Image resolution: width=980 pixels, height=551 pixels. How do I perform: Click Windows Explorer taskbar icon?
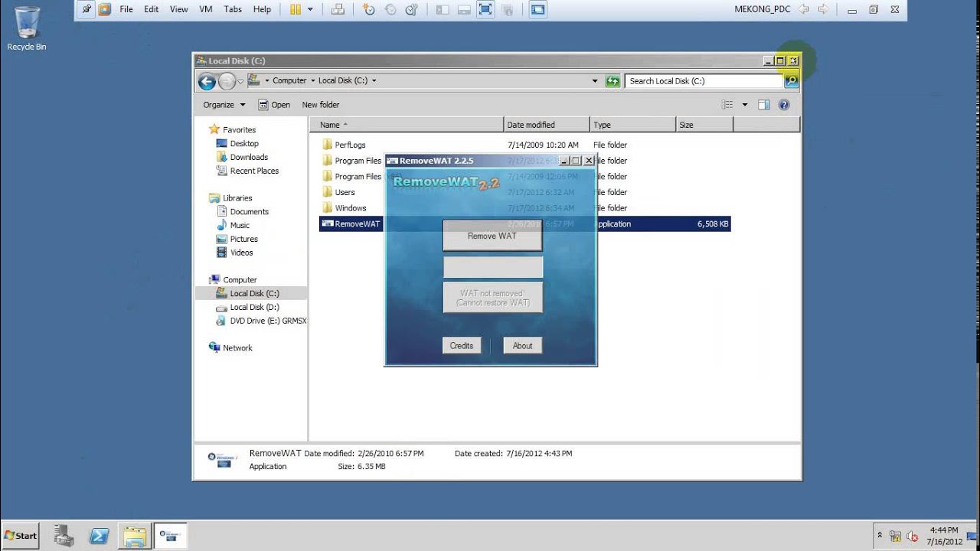click(x=135, y=536)
